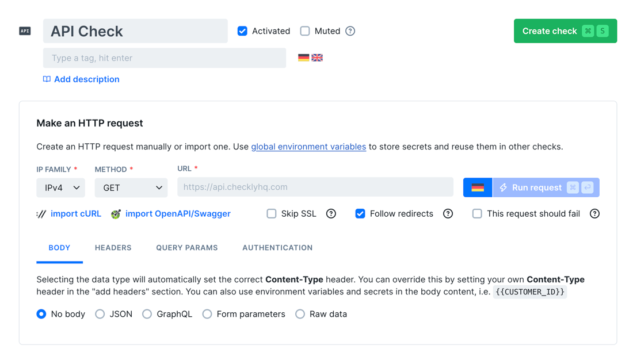Click the {{CUSTOMER_ID}} code snippet

tap(530, 292)
